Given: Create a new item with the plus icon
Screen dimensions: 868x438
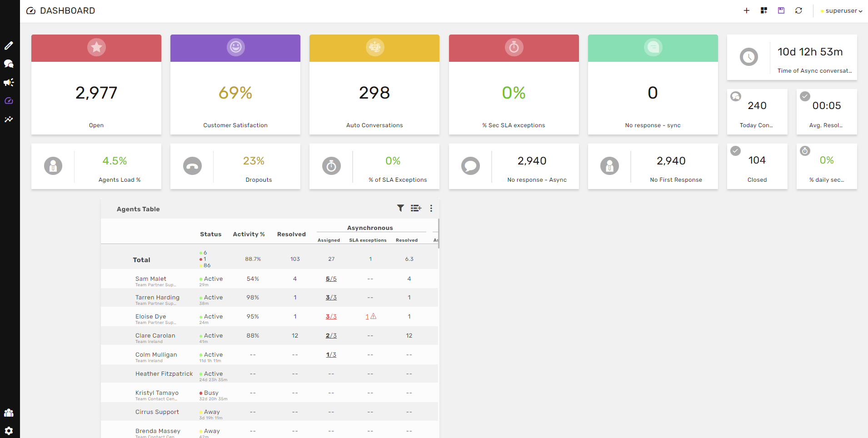Looking at the screenshot, I should pyautogui.click(x=746, y=10).
